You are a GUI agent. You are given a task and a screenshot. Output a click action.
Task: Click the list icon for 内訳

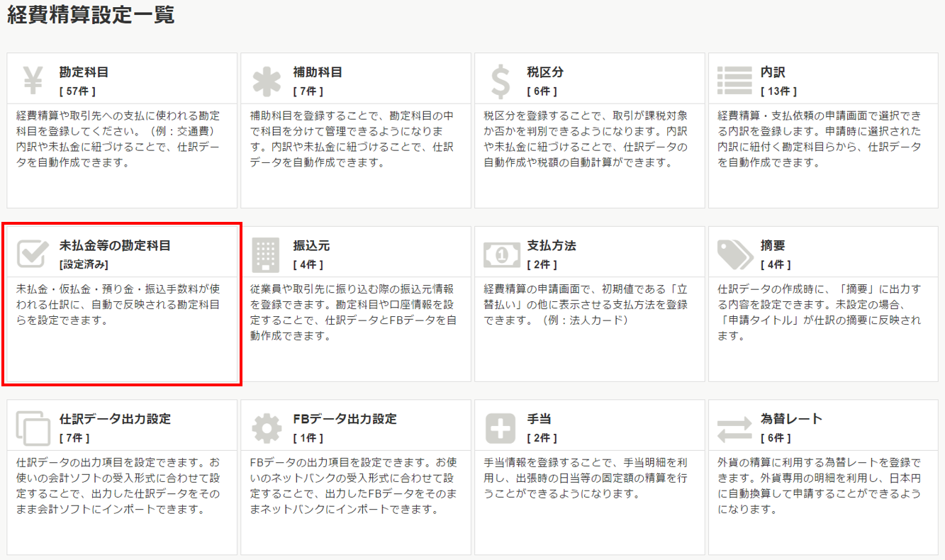point(734,81)
